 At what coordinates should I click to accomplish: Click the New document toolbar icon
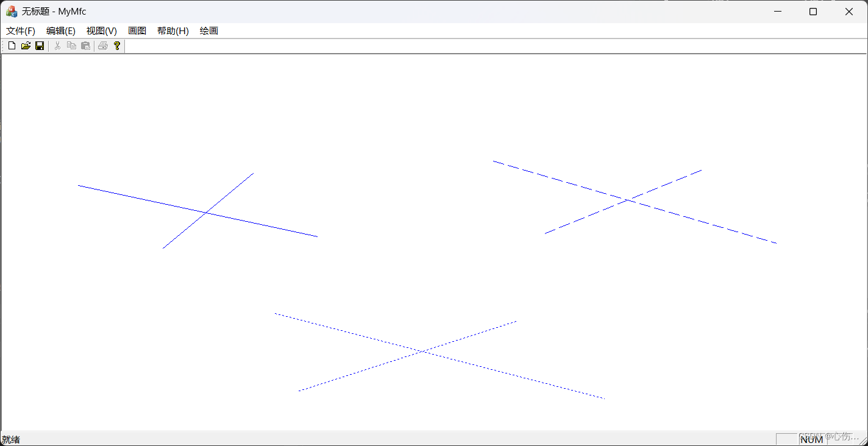(12, 46)
